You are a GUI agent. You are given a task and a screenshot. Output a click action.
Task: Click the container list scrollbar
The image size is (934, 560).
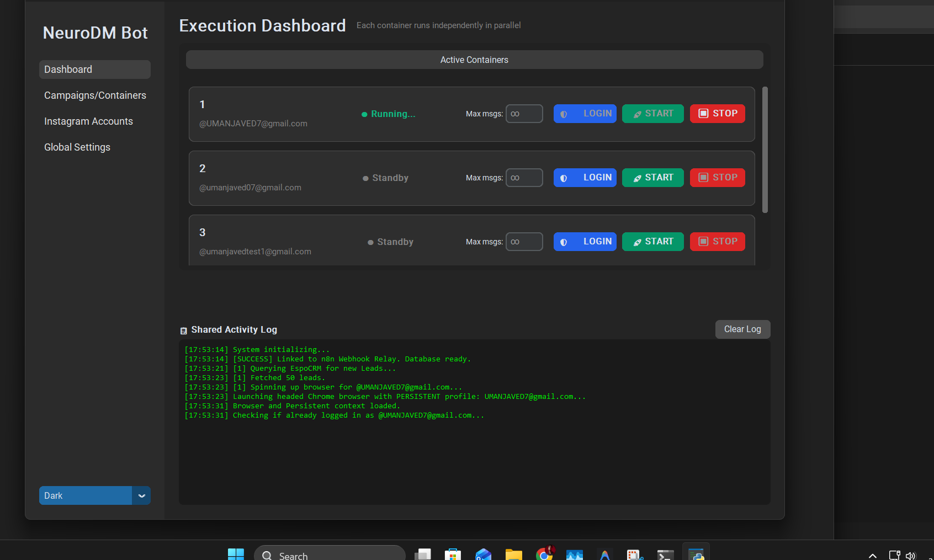click(x=765, y=149)
